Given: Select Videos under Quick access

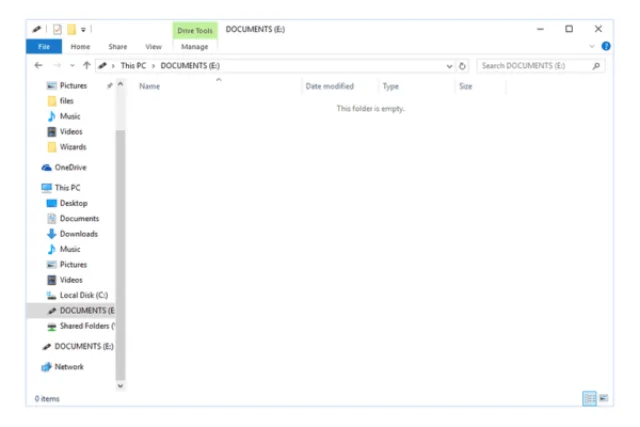Looking at the screenshot, I should [71, 131].
